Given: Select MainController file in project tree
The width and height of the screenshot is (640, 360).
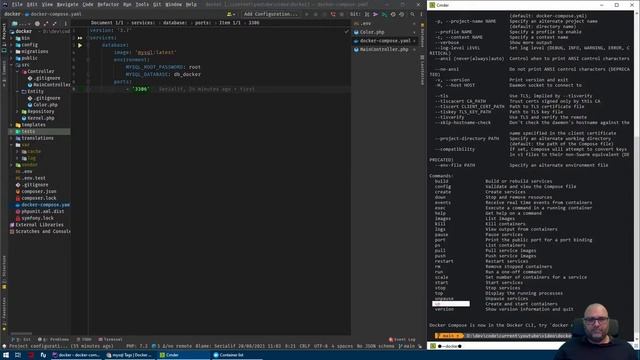Looking at the screenshot, I should 49,84.
